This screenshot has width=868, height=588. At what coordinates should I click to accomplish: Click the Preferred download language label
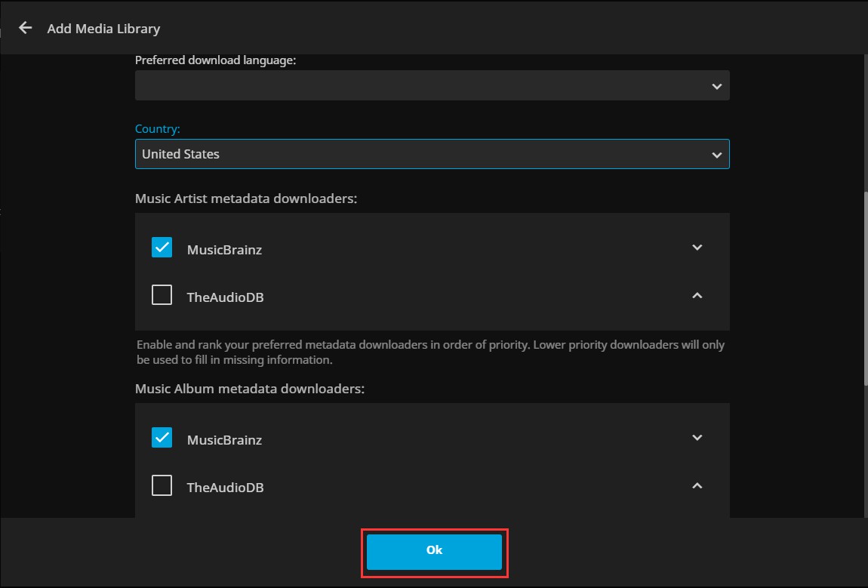point(215,60)
